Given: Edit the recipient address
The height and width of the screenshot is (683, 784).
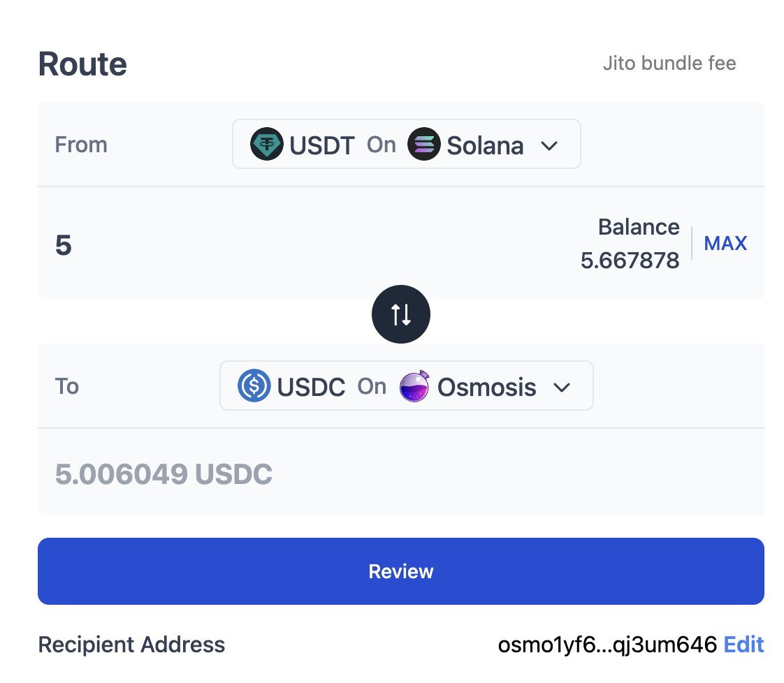Looking at the screenshot, I should coord(743,645).
